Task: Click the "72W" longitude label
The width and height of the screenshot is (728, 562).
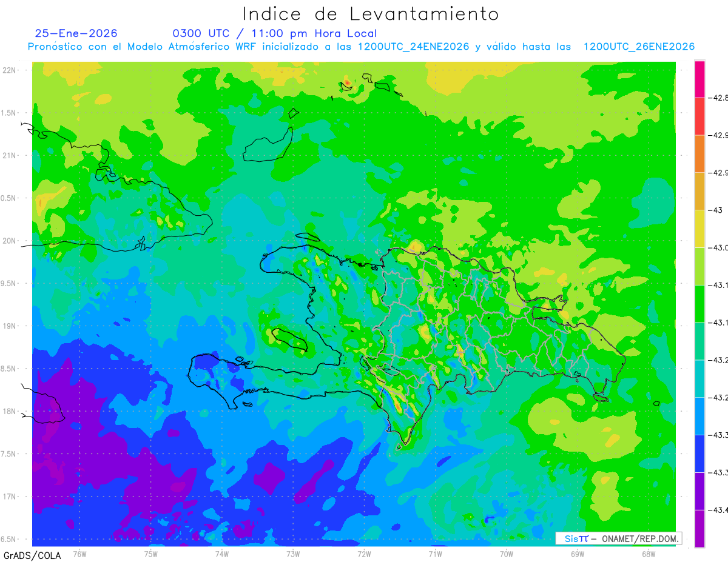Action: (x=364, y=554)
